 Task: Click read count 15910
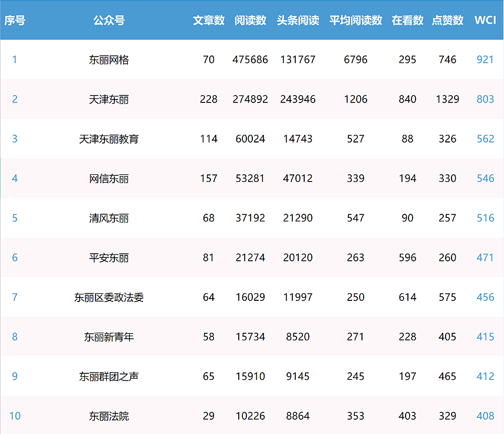pos(251,376)
